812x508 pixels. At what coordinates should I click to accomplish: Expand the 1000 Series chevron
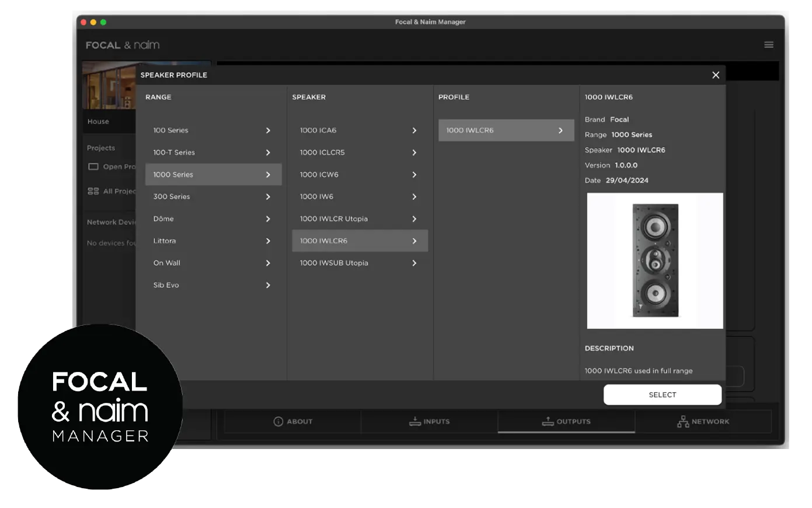coord(268,175)
